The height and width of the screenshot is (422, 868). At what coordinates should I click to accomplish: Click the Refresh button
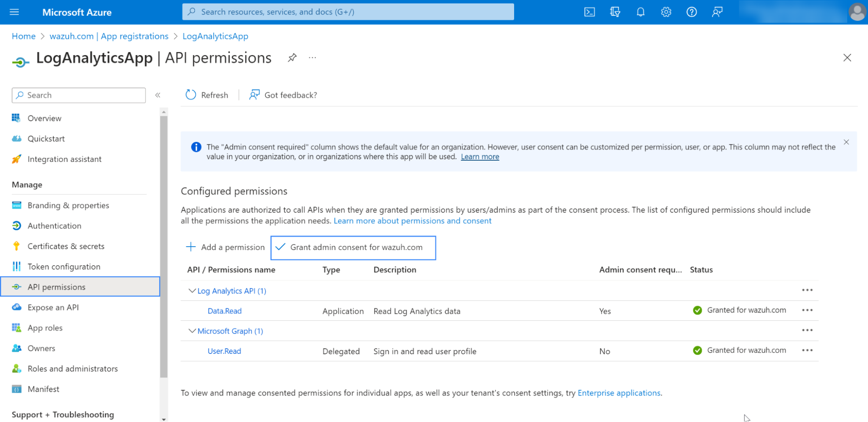[x=207, y=95]
